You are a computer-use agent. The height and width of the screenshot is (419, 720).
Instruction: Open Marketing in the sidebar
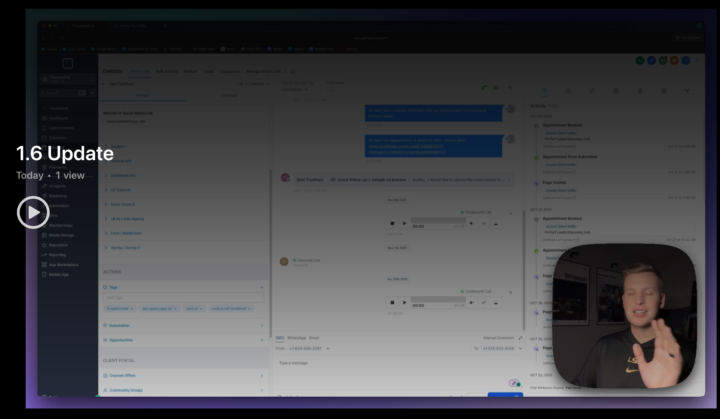[57, 196]
